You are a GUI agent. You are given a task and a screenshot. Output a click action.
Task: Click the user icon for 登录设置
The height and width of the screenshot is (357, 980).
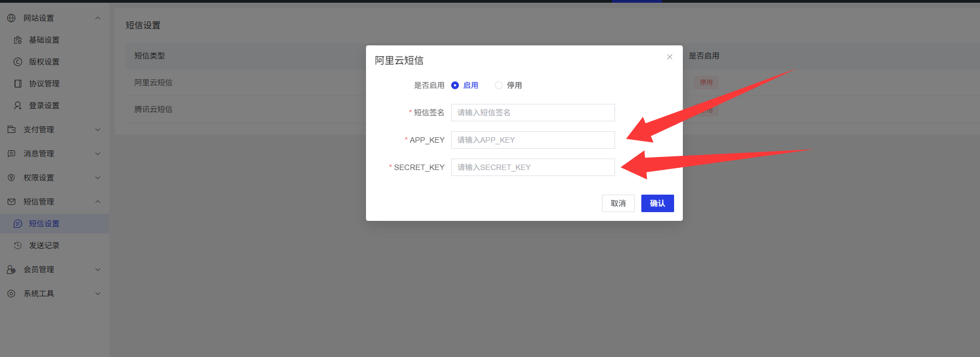coord(18,106)
